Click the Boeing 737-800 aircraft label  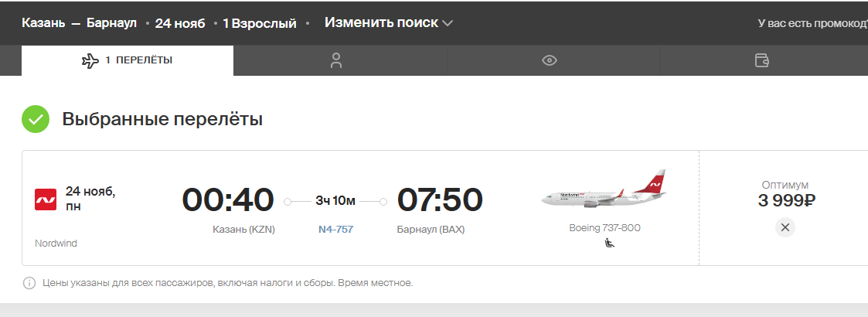tap(604, 228)
